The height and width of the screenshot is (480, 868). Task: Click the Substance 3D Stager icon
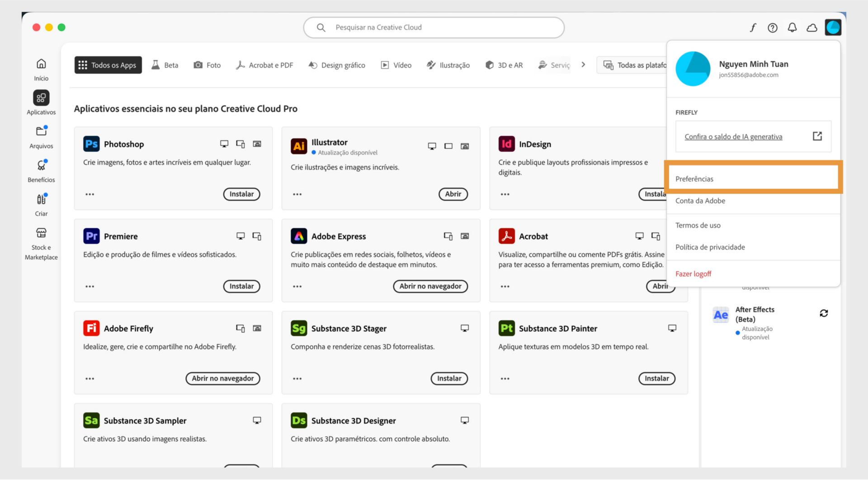pos(299,328)
